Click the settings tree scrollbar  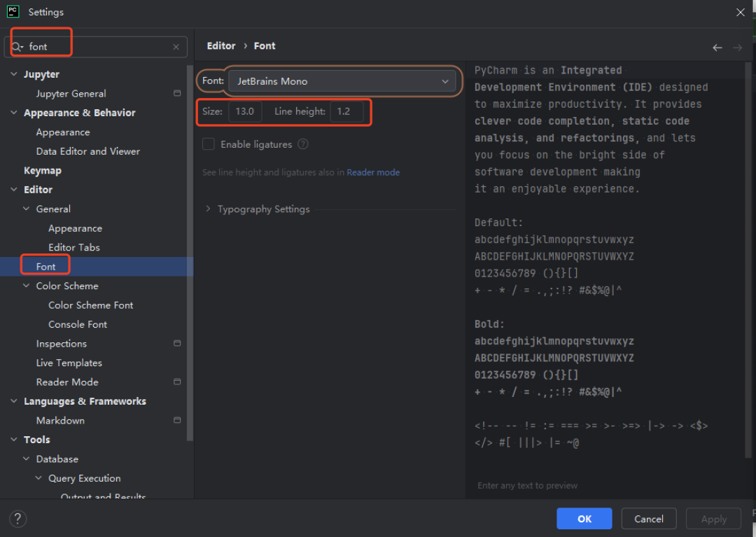[190, 253]
